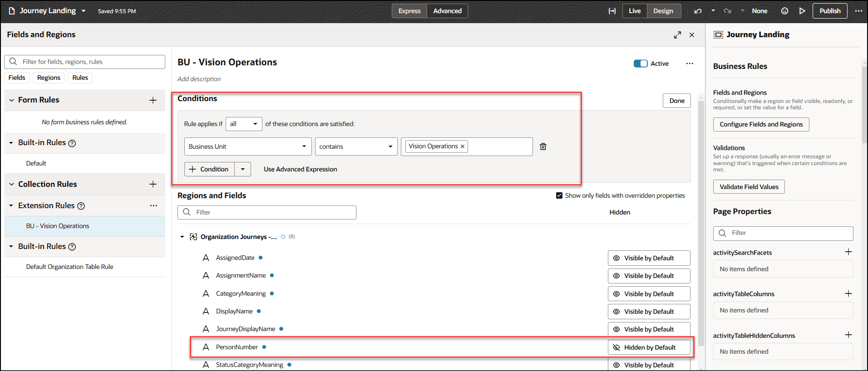Select the Fields filter chip
Viewport: 868px width, 371px height.
coord(17,78)
